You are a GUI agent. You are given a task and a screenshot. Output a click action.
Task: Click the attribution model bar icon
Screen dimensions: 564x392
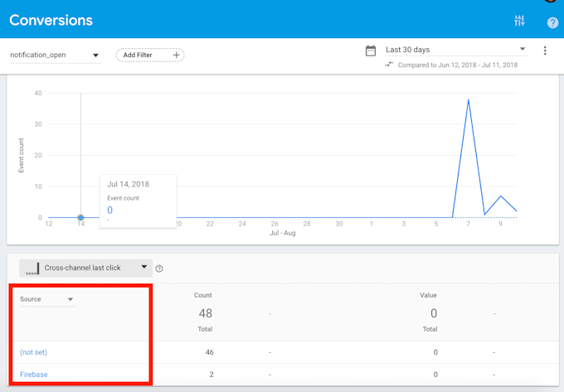pyautogui.click(x=32, y=269)
